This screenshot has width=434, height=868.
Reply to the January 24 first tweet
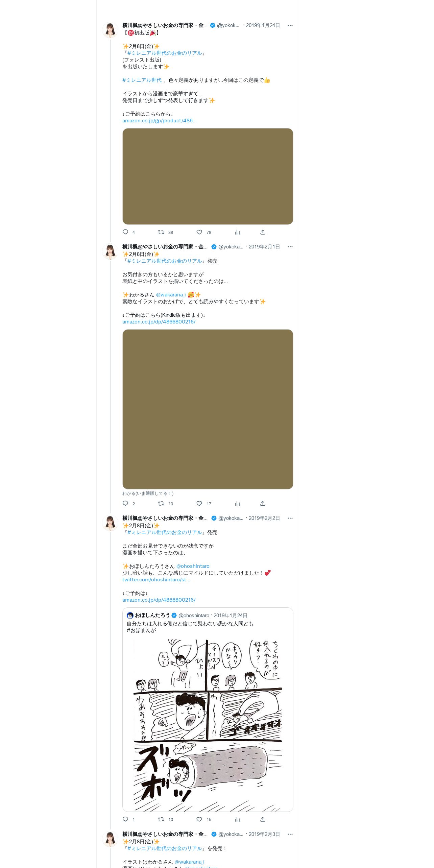tap(125, 232)
